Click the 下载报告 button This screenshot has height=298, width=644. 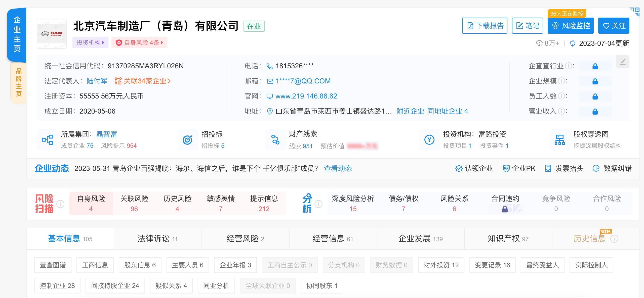485,26
